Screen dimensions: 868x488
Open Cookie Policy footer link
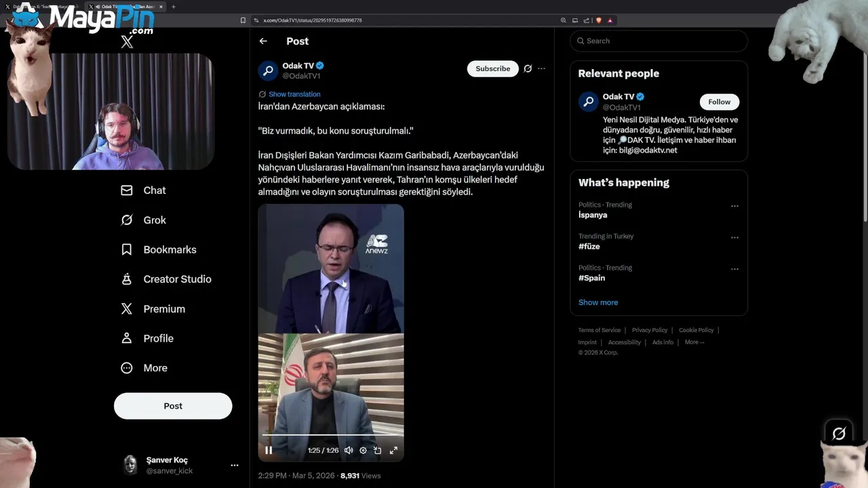696,330
